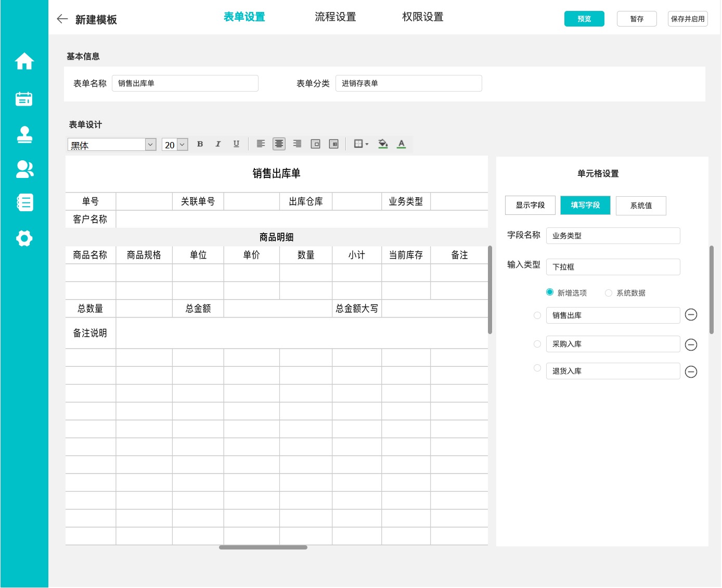Click the 预览 button

pyautogui.click(x=584, y=19)
